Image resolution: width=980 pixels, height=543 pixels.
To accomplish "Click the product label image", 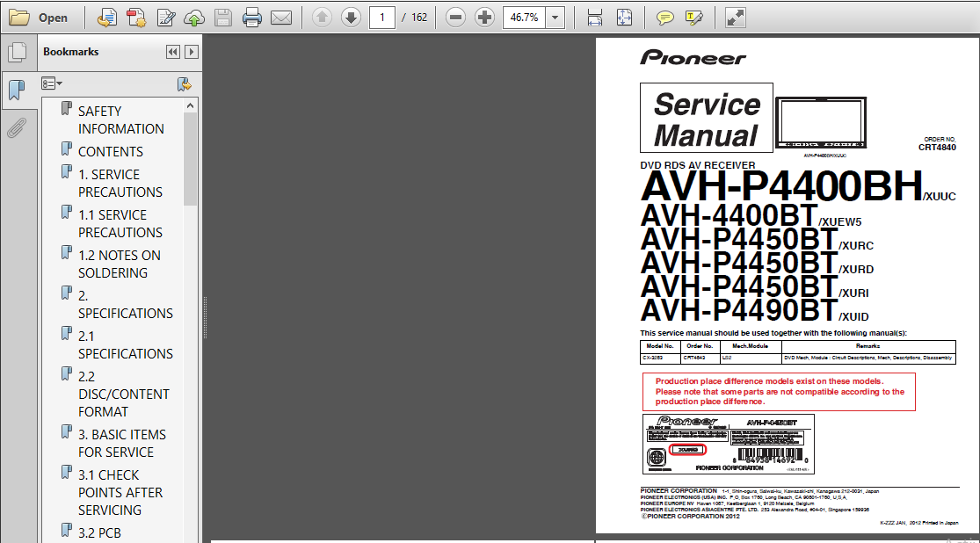I will [728, 444].
